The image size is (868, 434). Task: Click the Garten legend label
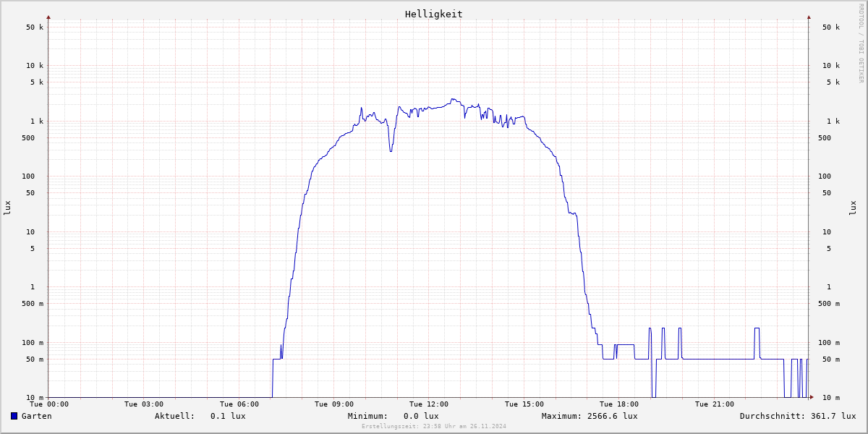[x=36, y=416]
